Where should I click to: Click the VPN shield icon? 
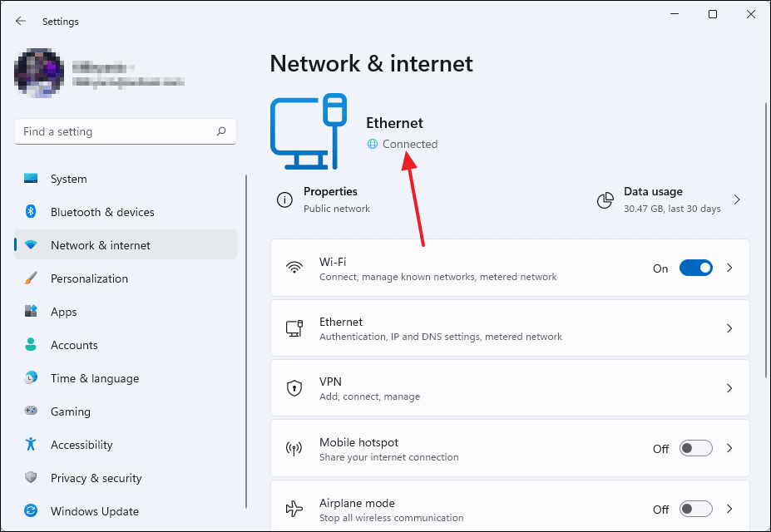coord(294,388)
